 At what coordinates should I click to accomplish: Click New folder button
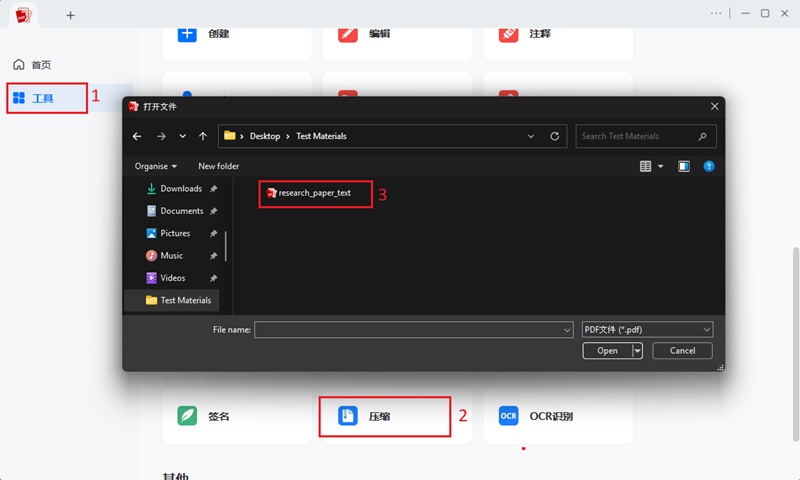[x=218, y=166]
